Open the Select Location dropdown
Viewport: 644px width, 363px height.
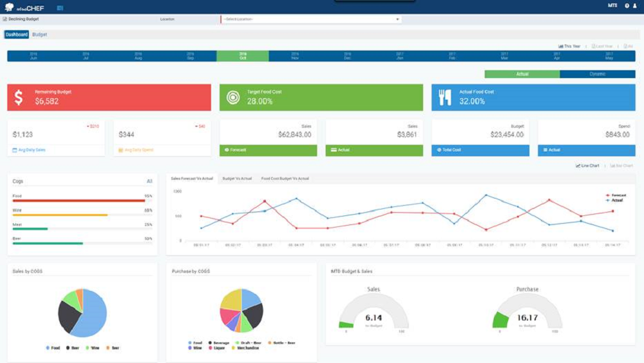(x=311, y=19)
